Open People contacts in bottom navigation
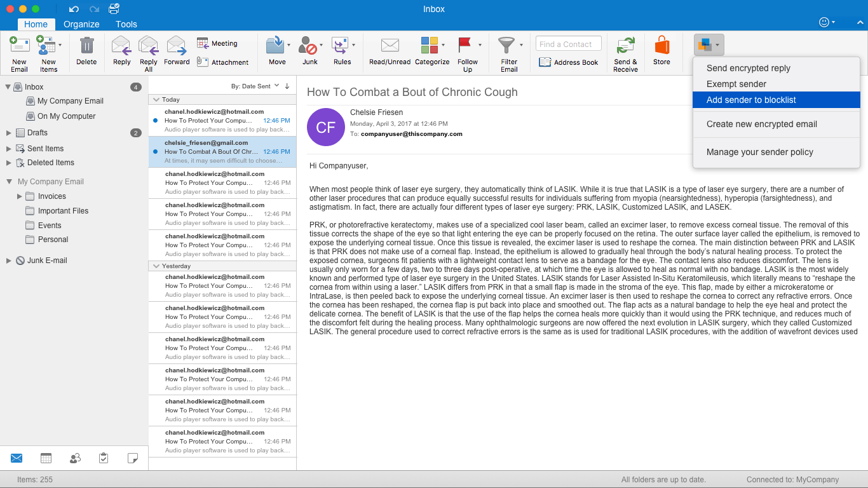Viewport: 868px width, 488px height. tap(75, 458)
